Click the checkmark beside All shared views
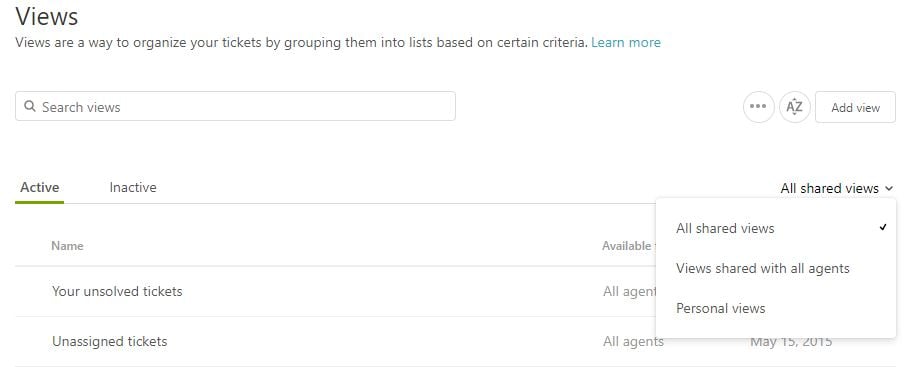Screen dimensions: 918x367 click(883, 228)
